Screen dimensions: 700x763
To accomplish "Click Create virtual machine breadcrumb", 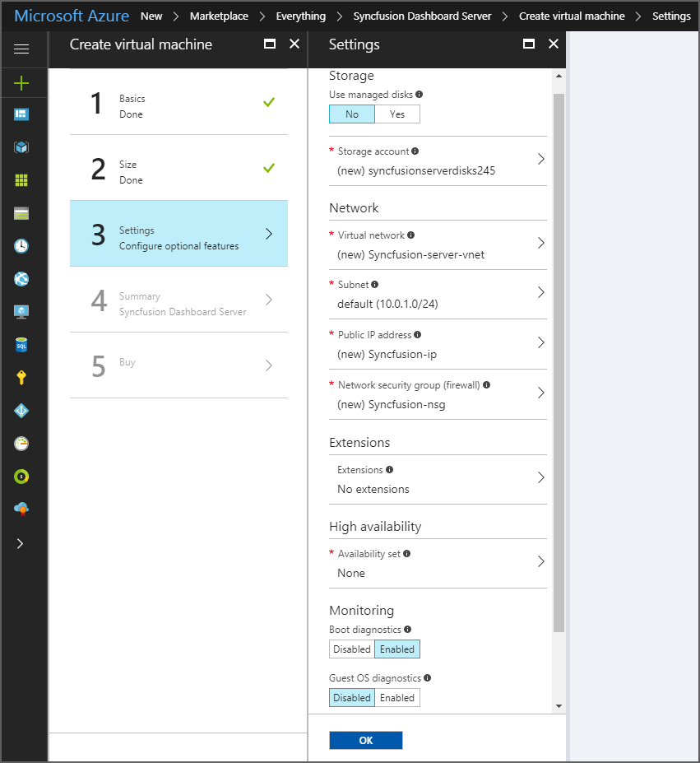I will pyautogui.click(x=572, y=16).
